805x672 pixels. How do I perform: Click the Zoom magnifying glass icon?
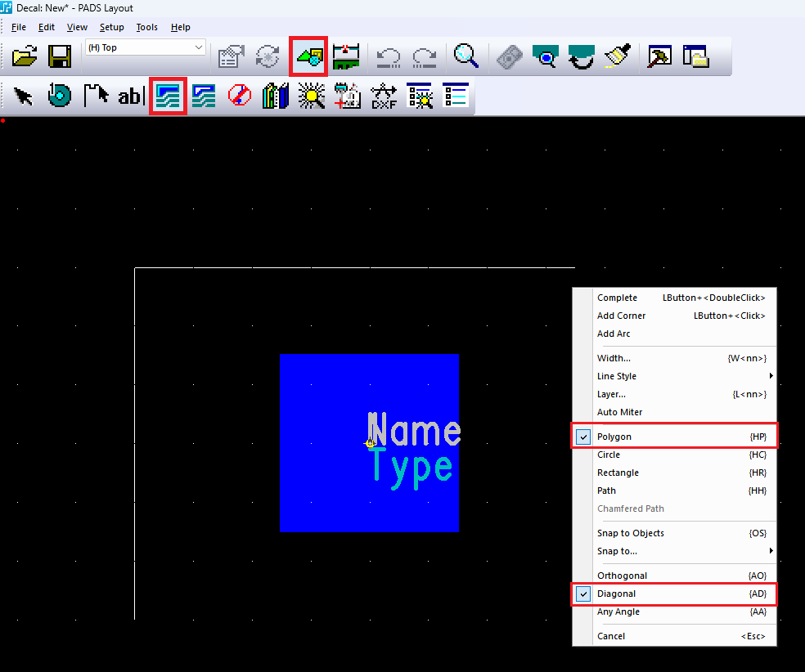[x=466, y=56]
